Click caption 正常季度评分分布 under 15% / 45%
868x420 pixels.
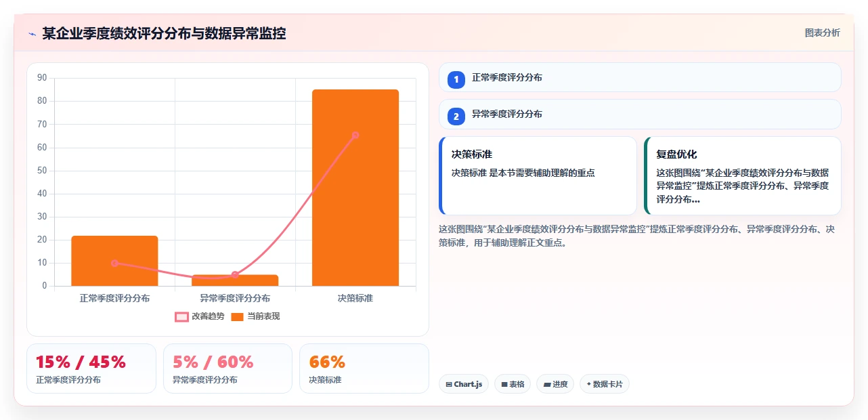pos(68,380)
